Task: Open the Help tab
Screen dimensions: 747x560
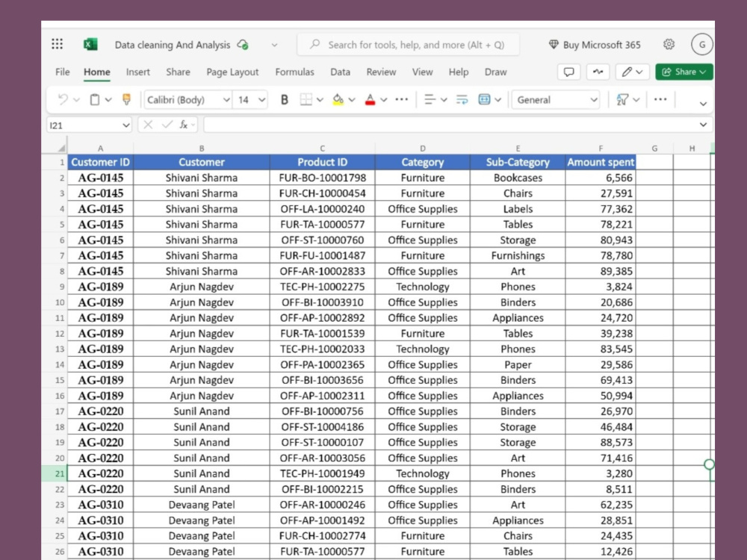Action: [x=459, y=72]
